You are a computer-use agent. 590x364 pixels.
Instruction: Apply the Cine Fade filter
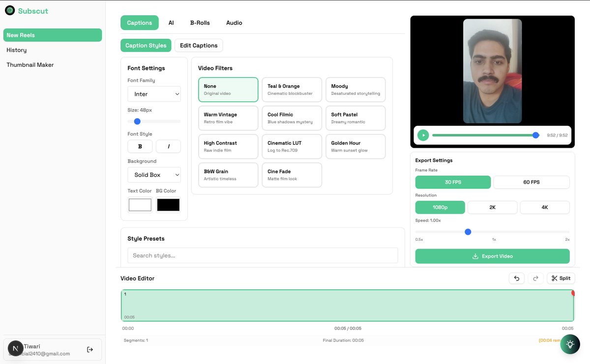coord(292,175)
